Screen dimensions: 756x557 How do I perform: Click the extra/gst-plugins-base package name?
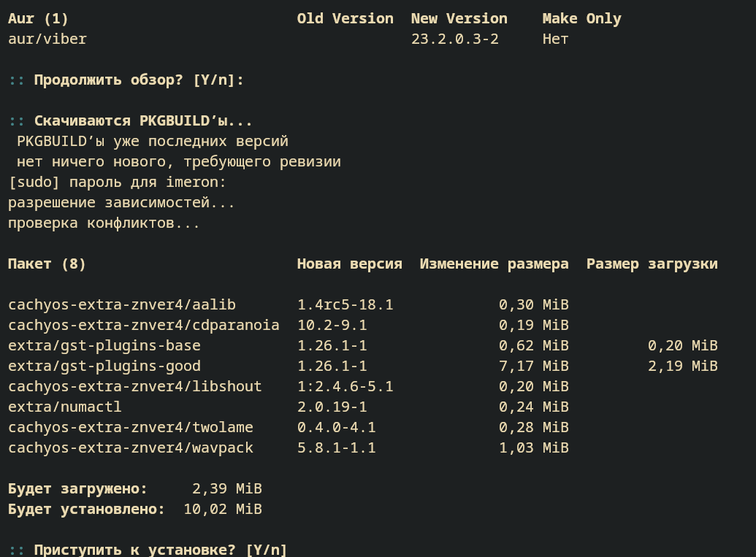[x=104, y=345]
